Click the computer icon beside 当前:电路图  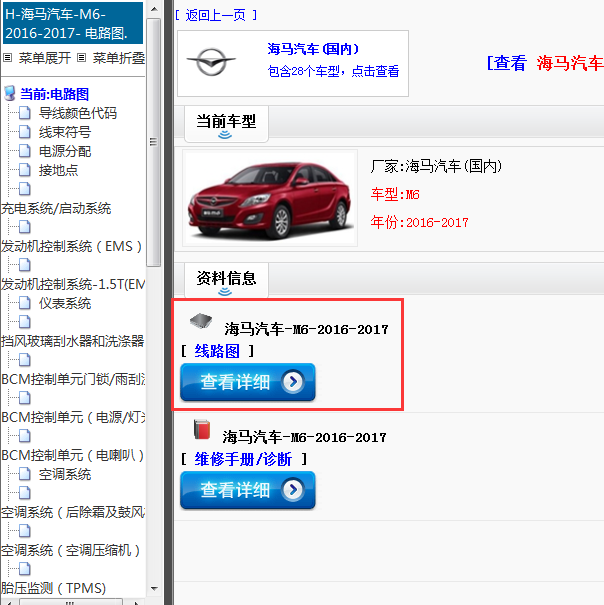[x=10, y=94]
